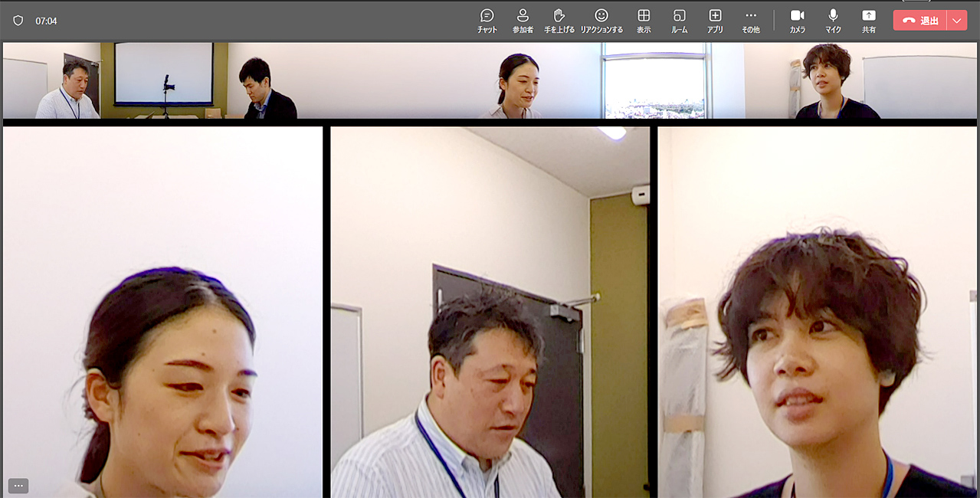The width and height of the screenshot is (980, 498).
Task: Open the 表示 view layout menu
Action: click(644, 20)
